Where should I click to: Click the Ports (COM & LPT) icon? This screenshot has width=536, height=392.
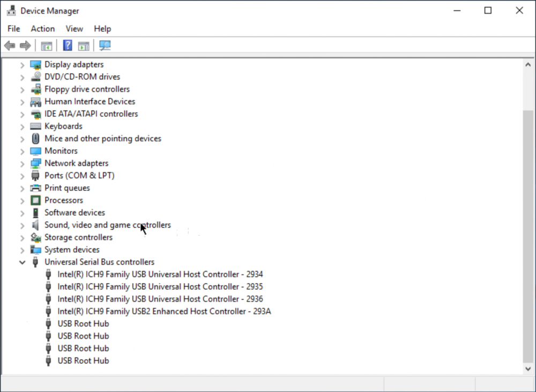[x=35, y=176]
